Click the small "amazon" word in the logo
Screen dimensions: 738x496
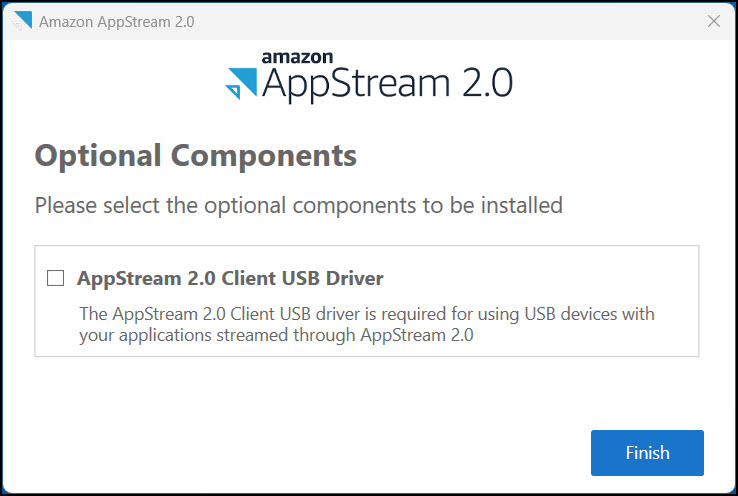(297, 58)
